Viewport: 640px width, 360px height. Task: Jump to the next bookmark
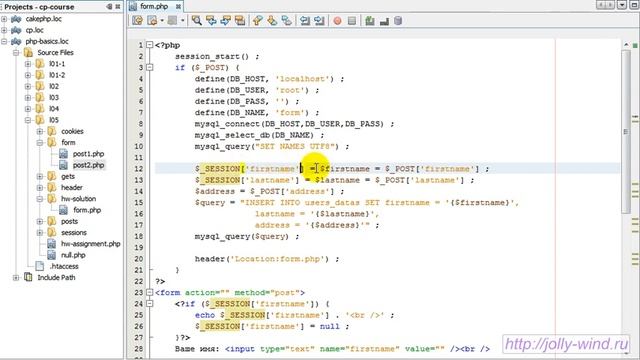point(272,20)
